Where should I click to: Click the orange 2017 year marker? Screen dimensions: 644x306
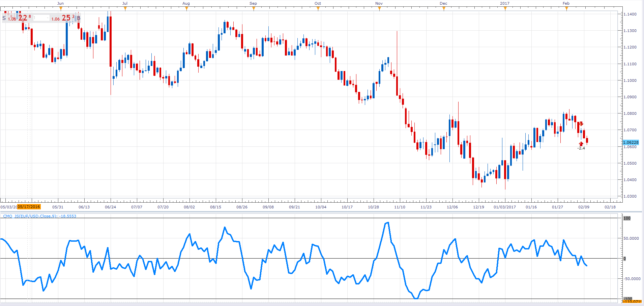[x=505, y=9]
